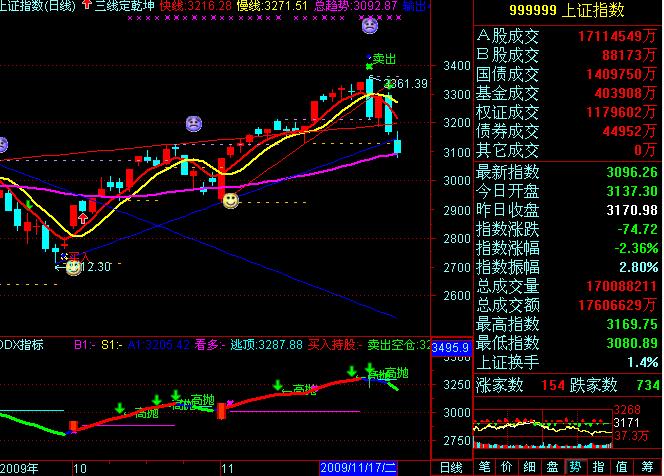664x476 pixels.
Task: Click the 买入持股 indicator label
Action: 334,345
